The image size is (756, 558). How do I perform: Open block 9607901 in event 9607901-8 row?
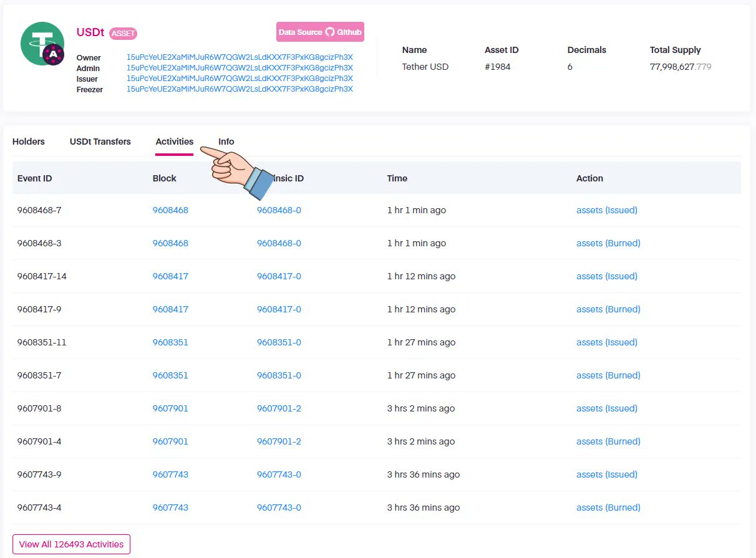pyautogui.click(x=170, y=408)
